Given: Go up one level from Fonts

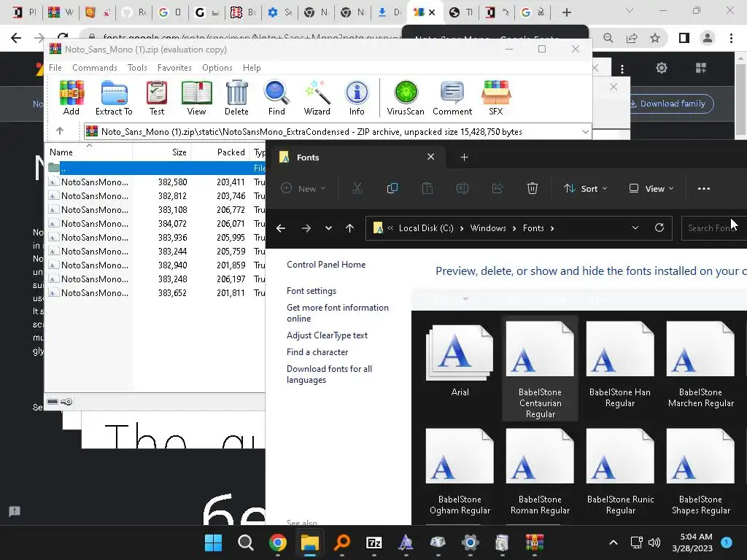Looking at the screenshot, I should (x=349, y=228).
